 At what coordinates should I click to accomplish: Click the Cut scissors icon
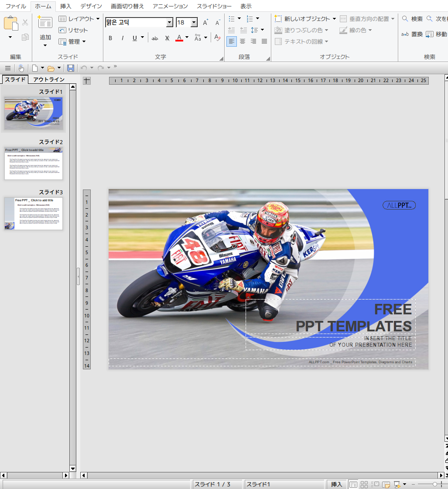point(25,22)
